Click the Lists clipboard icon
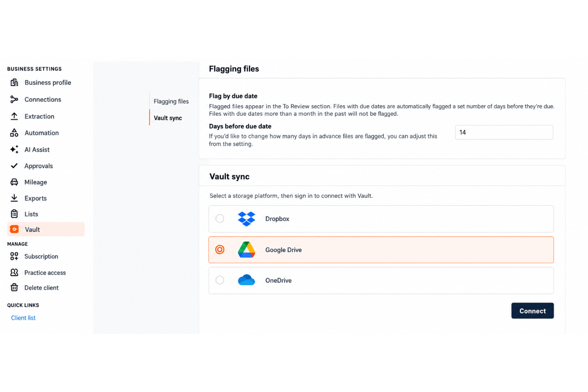This screenshot has width=588, height=392. point(14,214)
